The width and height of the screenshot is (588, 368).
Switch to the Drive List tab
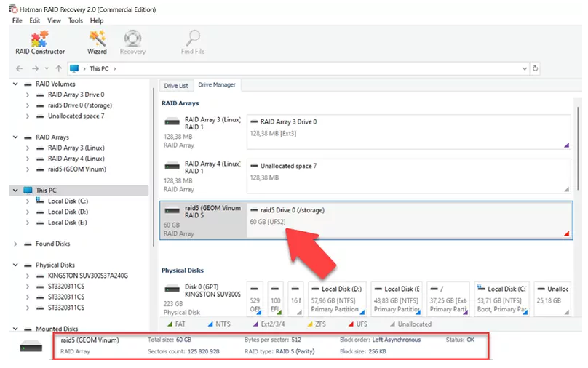[176, 85]
